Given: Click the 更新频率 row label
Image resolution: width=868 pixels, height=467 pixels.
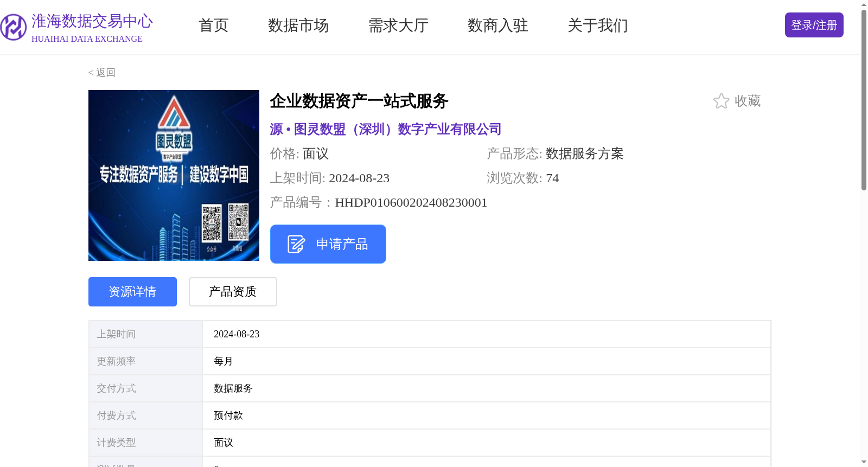Looking at the screenshot, I should (116, 361).
